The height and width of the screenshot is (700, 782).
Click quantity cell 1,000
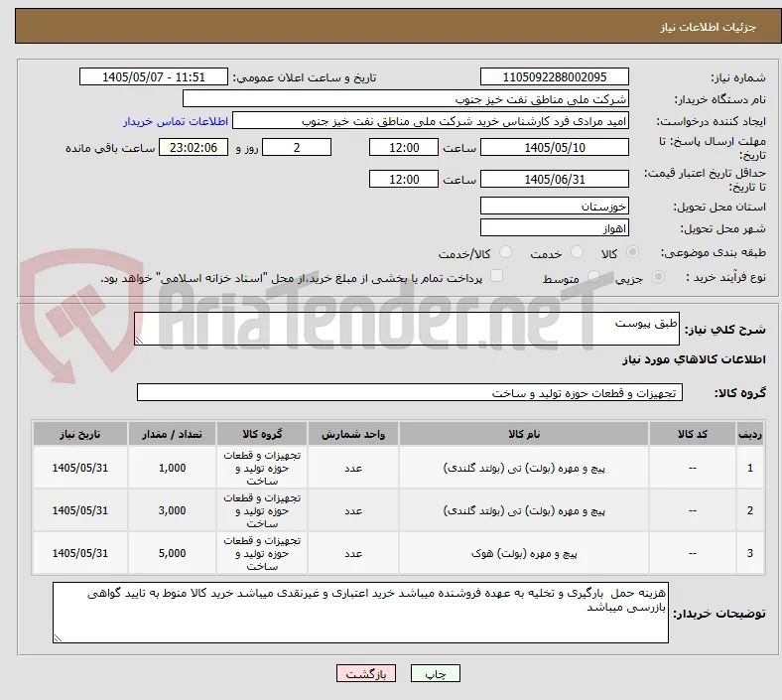(172, 468)
